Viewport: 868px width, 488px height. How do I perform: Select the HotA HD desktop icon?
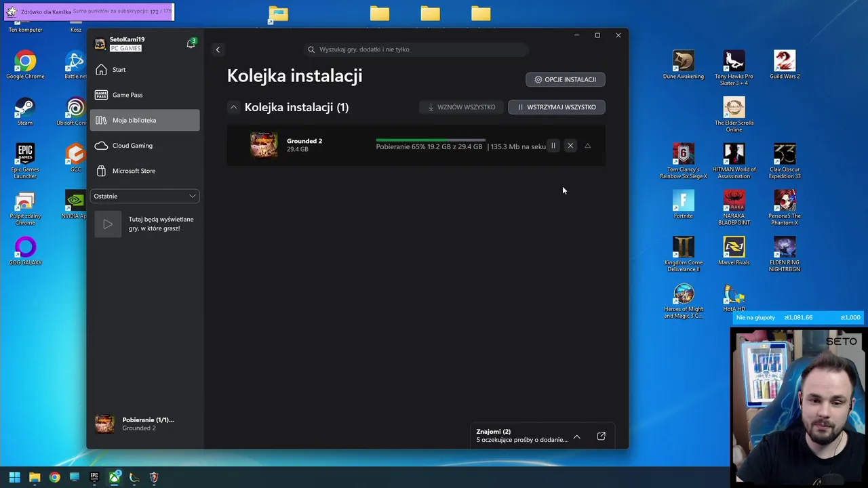point(734,298)
